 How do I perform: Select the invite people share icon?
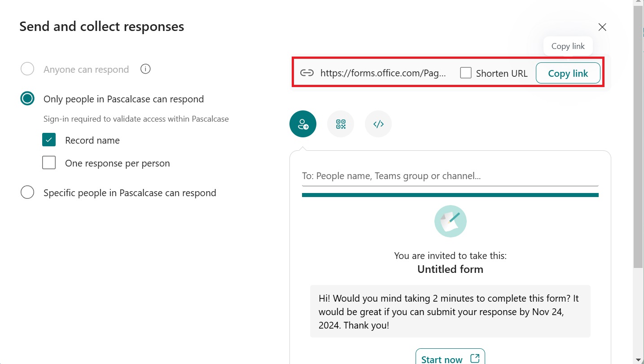[303, 124]
